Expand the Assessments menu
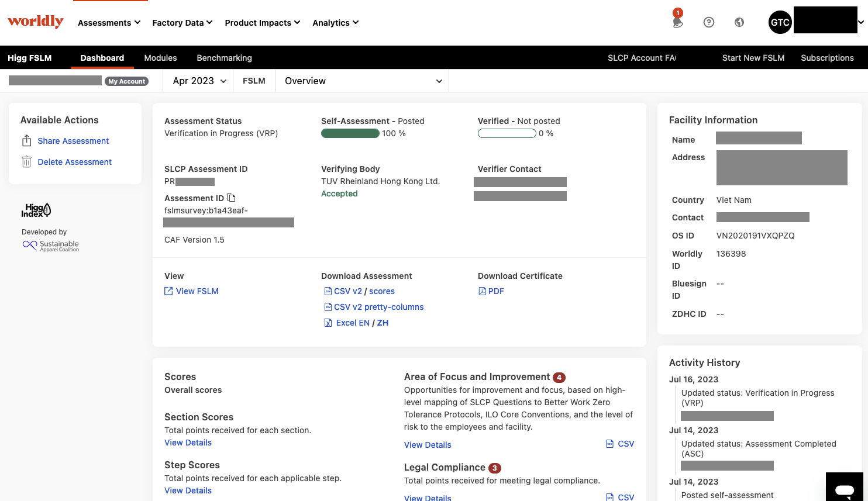This screenshot has width=868, height=501. [109, 23]
